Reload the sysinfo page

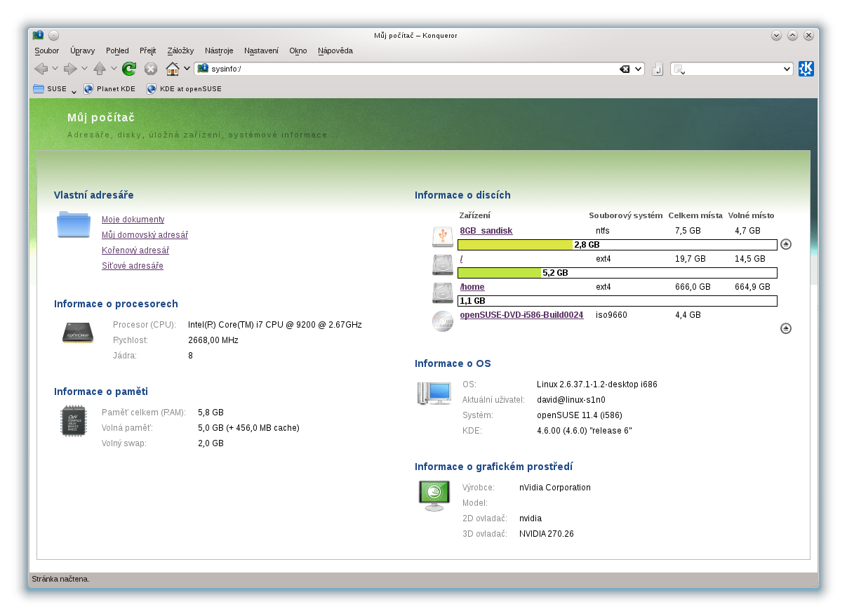click(x=129, y=69)
